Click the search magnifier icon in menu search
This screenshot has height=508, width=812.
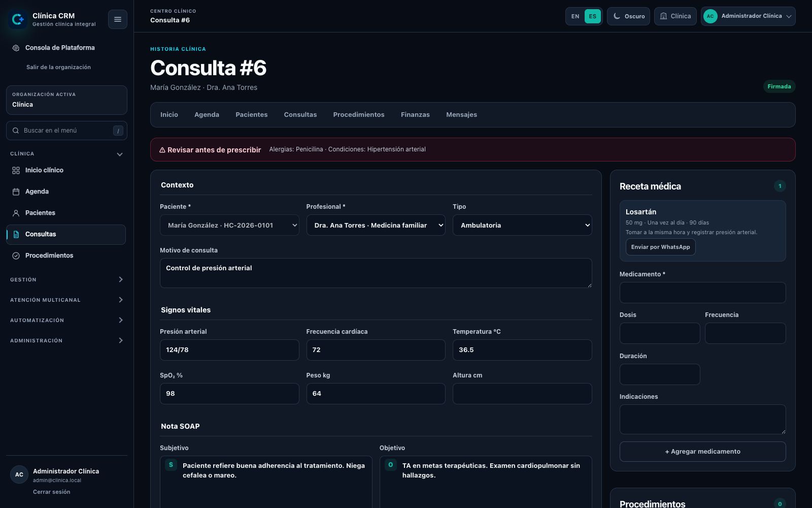point(16,131)
